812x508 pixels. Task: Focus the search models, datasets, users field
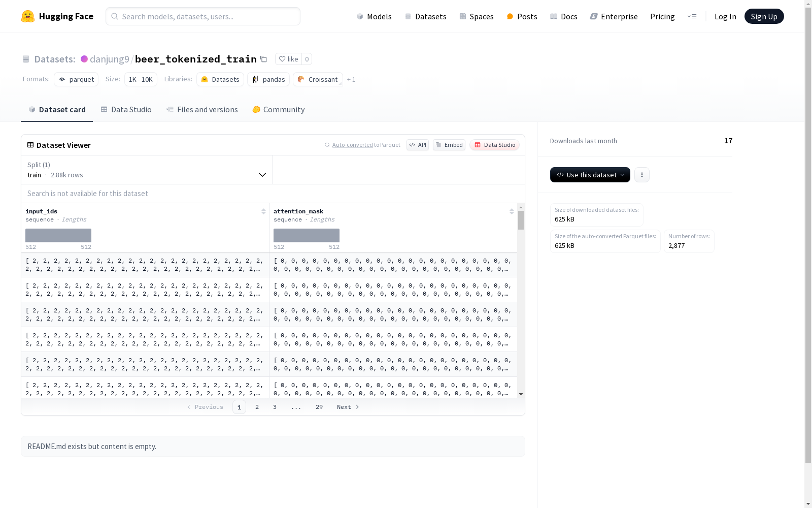tap(203, 16)
